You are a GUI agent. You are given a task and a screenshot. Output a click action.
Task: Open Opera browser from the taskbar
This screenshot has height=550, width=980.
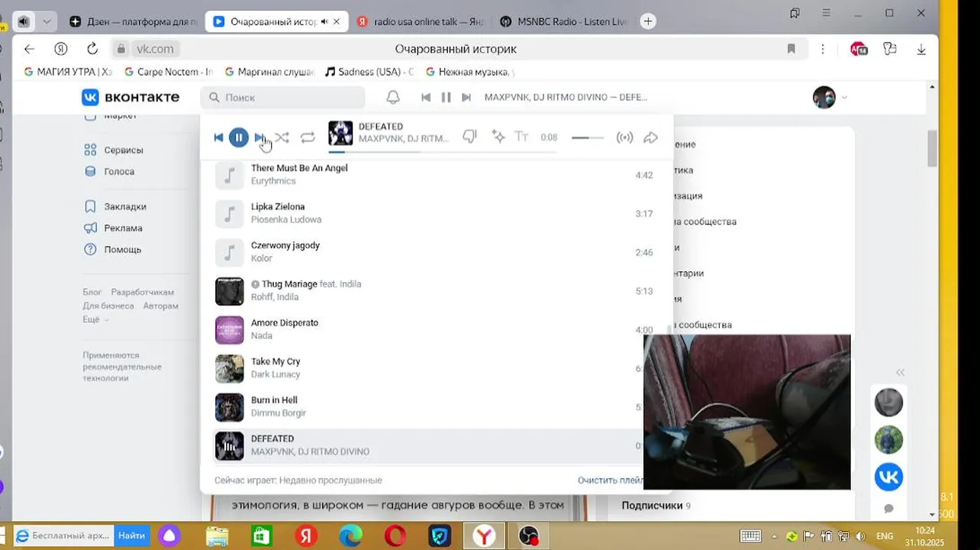[395, 536]
